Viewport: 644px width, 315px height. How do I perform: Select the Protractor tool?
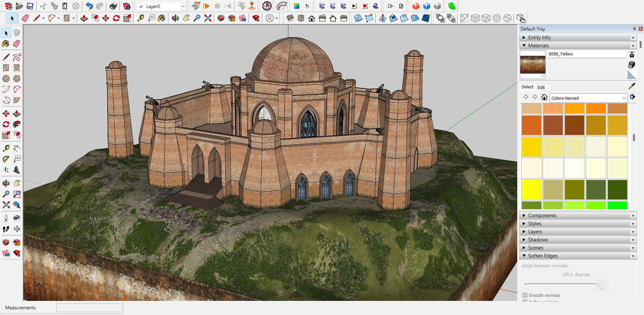point(6,159)
